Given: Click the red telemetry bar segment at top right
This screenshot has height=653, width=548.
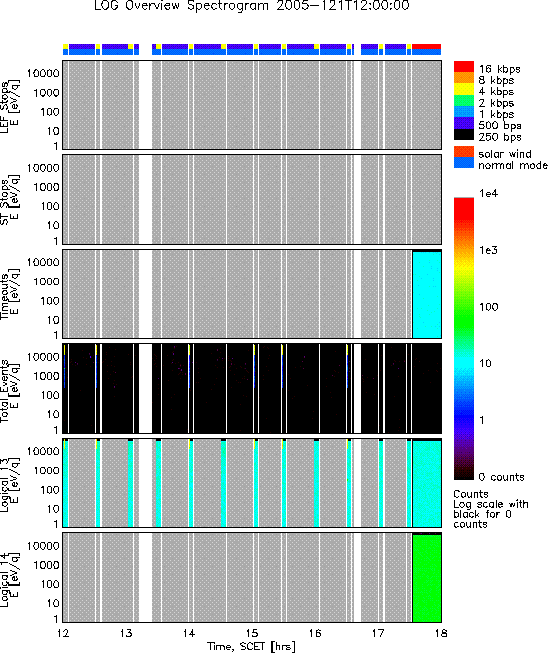Looking at the screenshot, I should (x=426, y=46).
